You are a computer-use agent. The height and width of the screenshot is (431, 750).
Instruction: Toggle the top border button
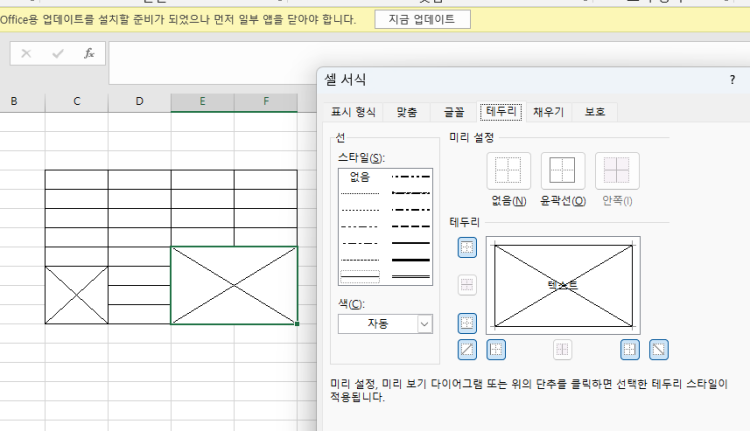point(467,247)
